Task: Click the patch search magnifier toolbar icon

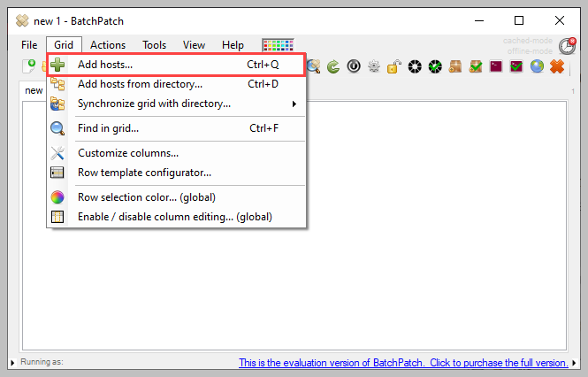Action: click(314, 66)
